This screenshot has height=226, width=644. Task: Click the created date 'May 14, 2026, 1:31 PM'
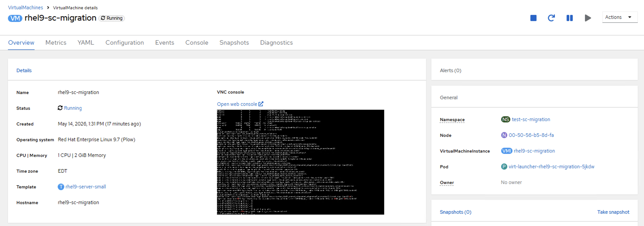(81, 124)
